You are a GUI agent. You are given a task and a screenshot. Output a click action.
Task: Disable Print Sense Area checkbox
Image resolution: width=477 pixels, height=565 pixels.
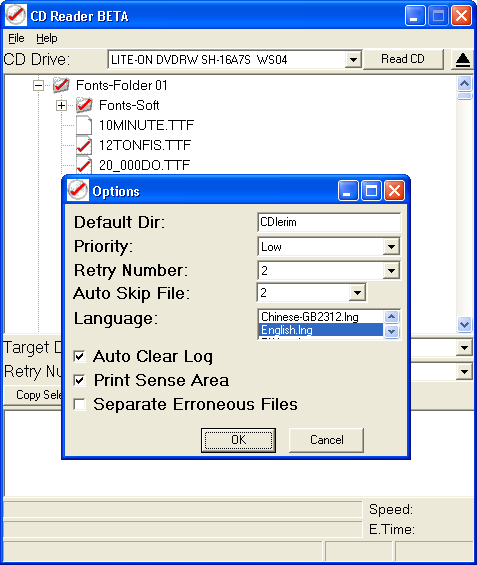(79, 381)
